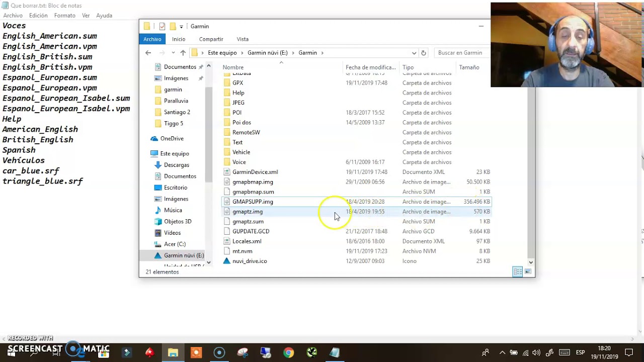Select Paralluvia folder in navigation pane
The height and width of the screenshot is (362, 644).
[176, 101]
